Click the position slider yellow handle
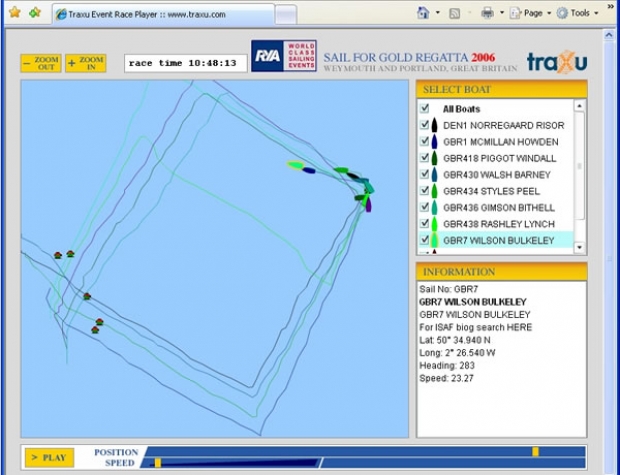 point(535,452)
